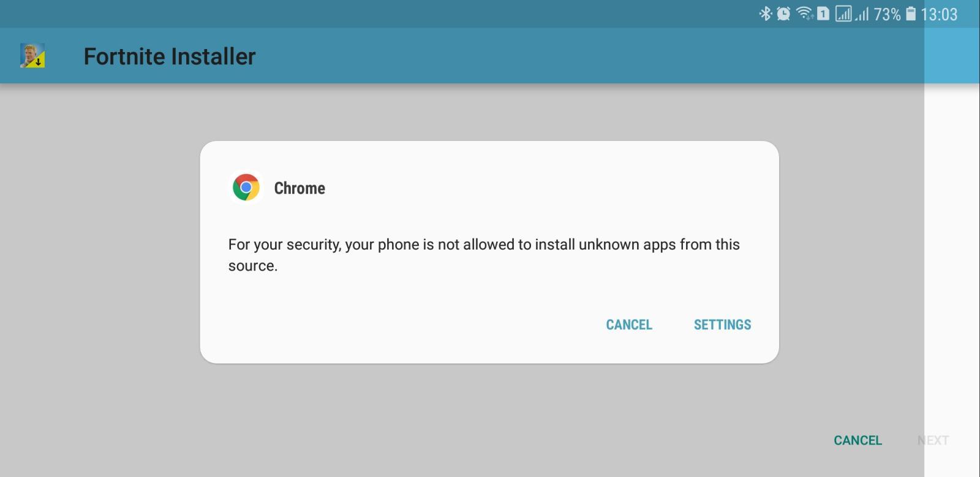980x477 pixels.
Task: Cancel the installer at bottom right
Action: 858,440
